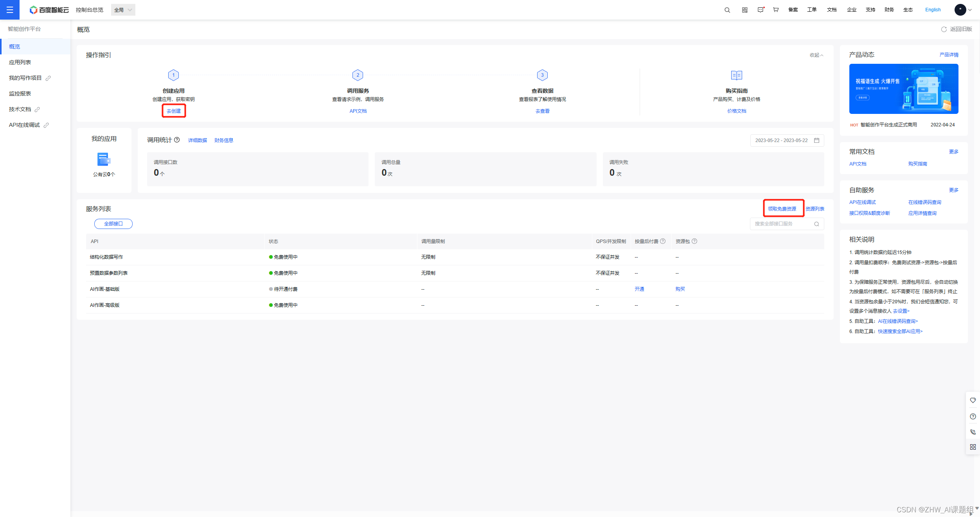Click the help icon next to 资源包
This screenshot has height=517, width=980.
[694, 241]
